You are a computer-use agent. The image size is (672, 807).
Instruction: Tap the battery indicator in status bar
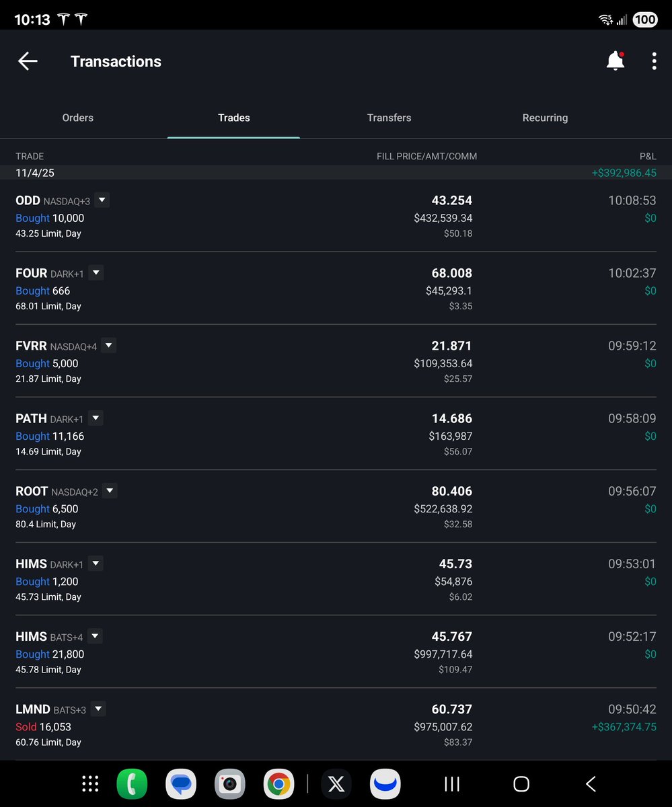(x=645, y=20)
